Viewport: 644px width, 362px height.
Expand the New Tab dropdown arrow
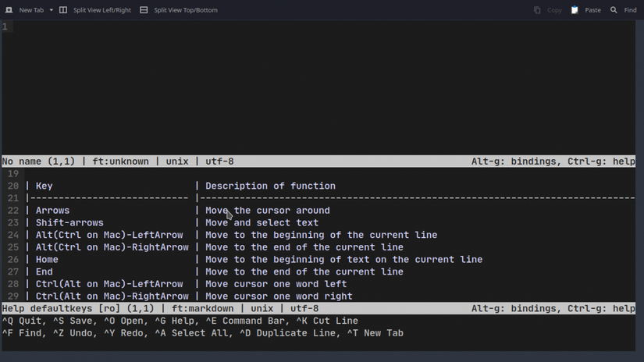tap(52, 10)
